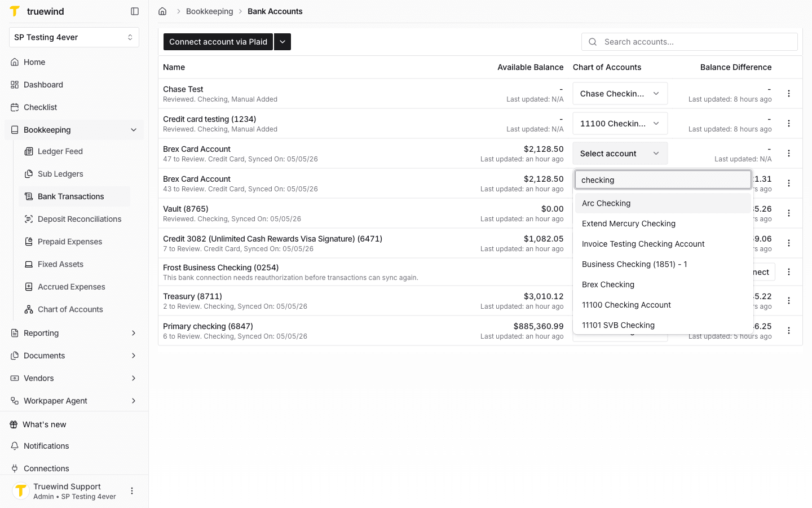Viewport: 812px width, 508px height.
Task: Click the Prepaid Expenses icon
Action: [x=29, y=242]
